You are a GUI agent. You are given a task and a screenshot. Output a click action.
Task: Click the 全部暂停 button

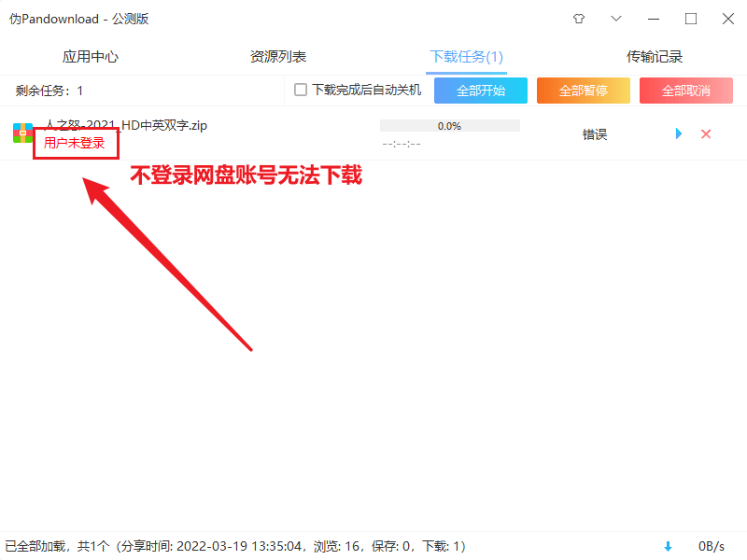(x=583, y=91)
